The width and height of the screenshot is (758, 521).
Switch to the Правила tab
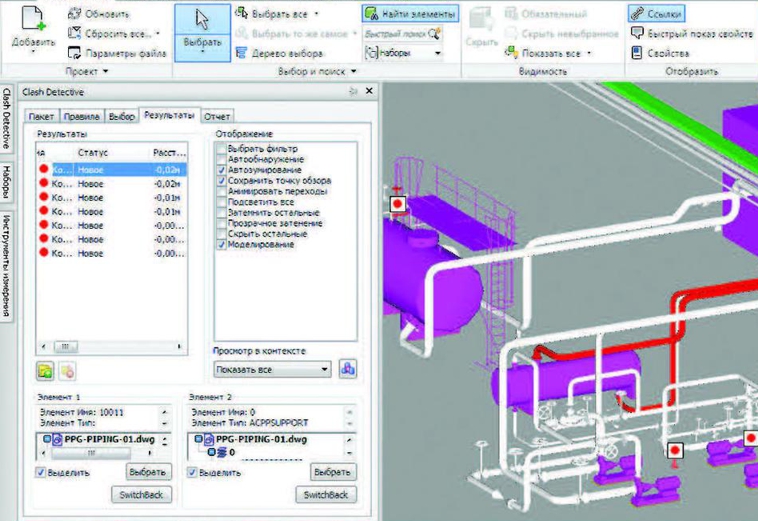point(81,116)
